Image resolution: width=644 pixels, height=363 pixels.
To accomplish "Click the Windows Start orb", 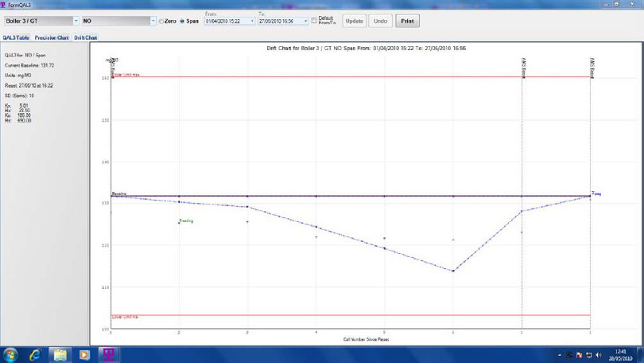I will [x=10, y=354].
